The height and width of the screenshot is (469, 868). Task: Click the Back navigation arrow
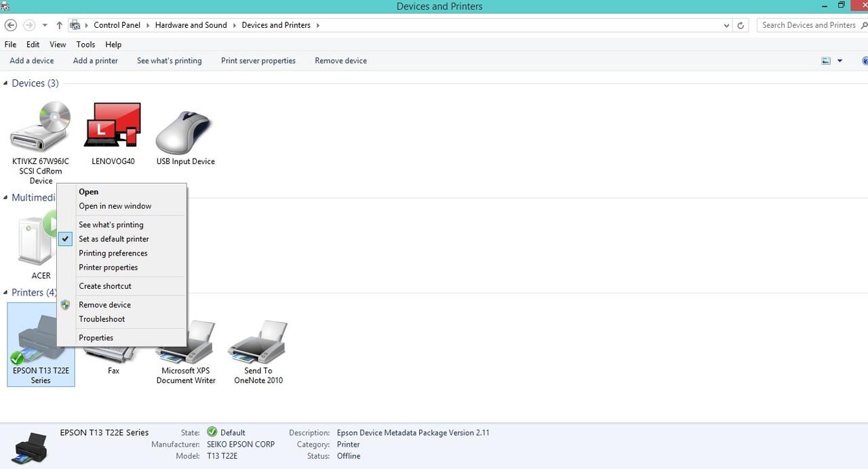coord(11,25)
